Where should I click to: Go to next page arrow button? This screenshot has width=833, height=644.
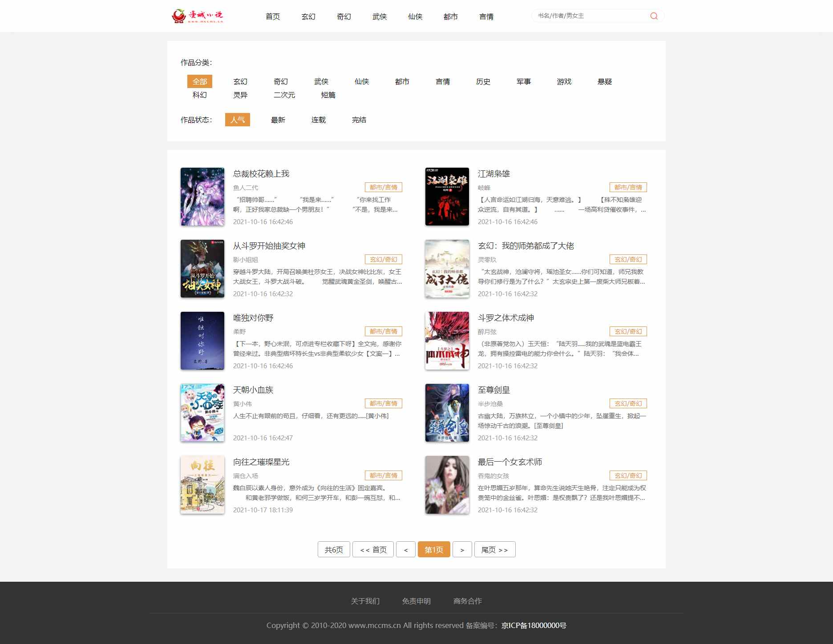pos(462,549)
